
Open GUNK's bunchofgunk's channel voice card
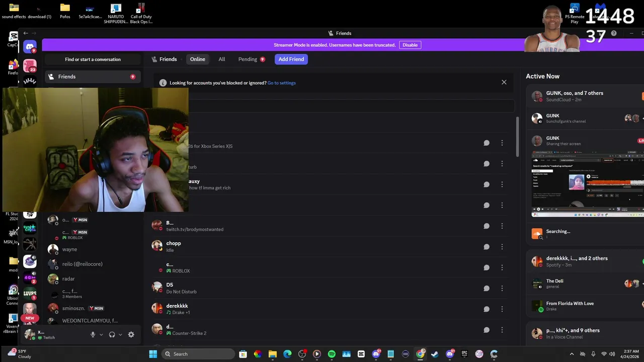585,118
